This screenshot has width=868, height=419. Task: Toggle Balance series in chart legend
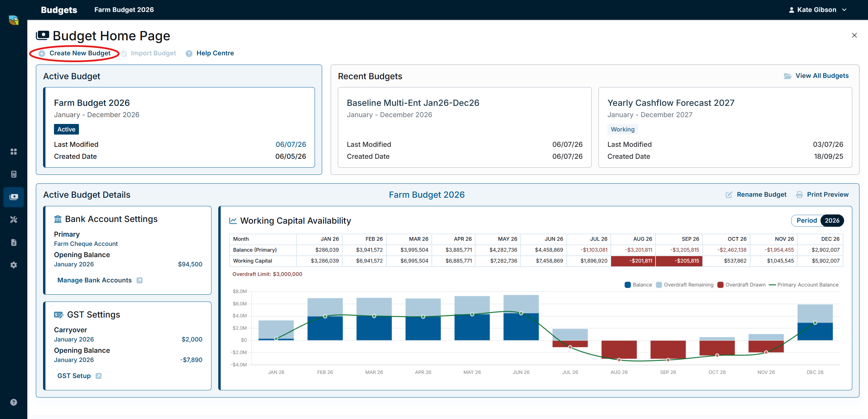[x=638, y=285]
